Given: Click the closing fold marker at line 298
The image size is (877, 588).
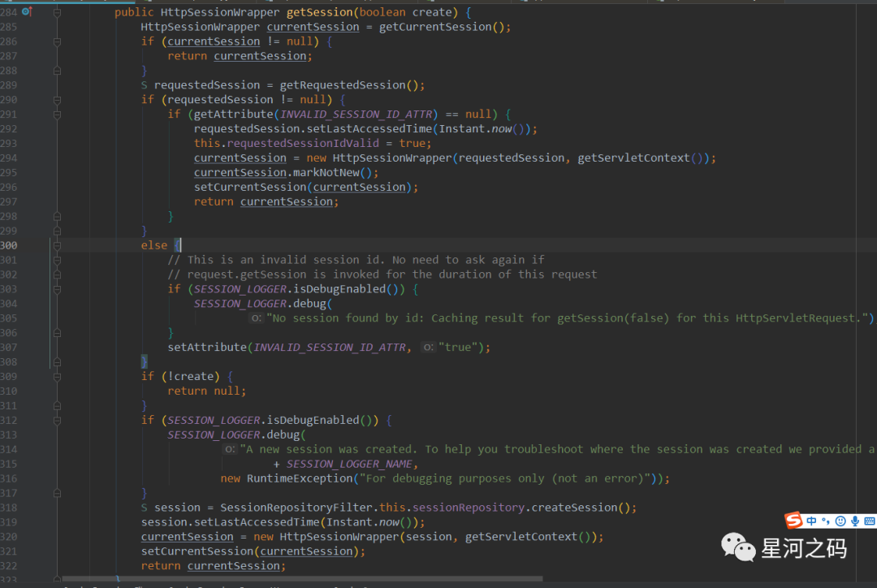Looking at the screenshot, I should coord(57,216).
